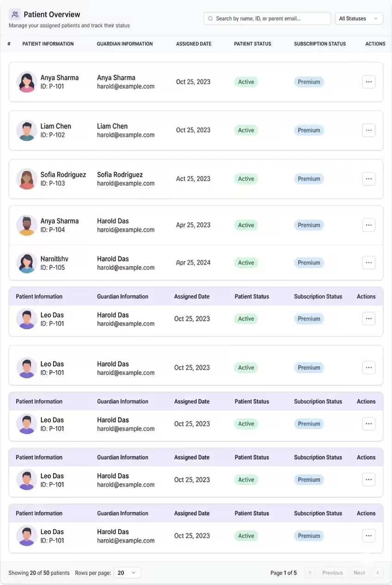Go to last page using the chevron button
This screenshot has height=585, width=392.
[x=377, y=573]
